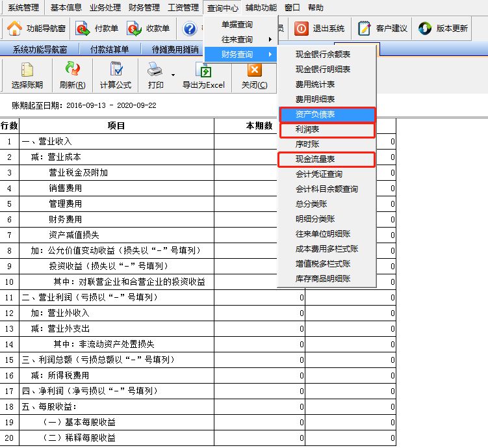Click the 关闭(C) orange X icon
The width and height of the screenshot is (488, 448).
coord(255,70)
